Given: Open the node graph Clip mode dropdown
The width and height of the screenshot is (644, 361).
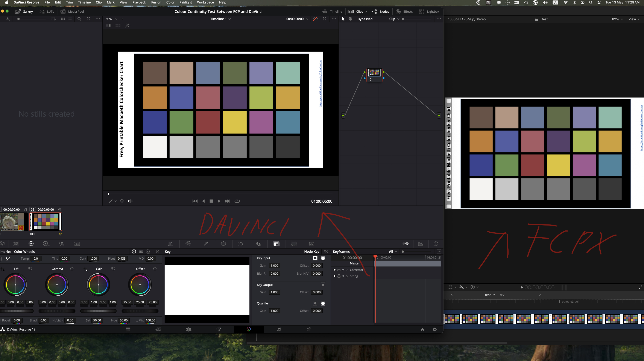Looking at the screenshot, I should (x=394, y=19).
